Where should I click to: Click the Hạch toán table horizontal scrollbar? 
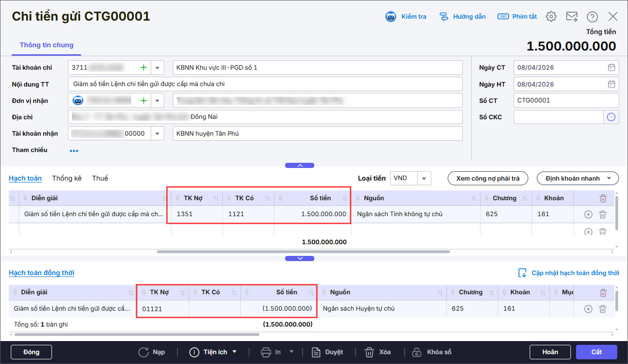(303, 252)
